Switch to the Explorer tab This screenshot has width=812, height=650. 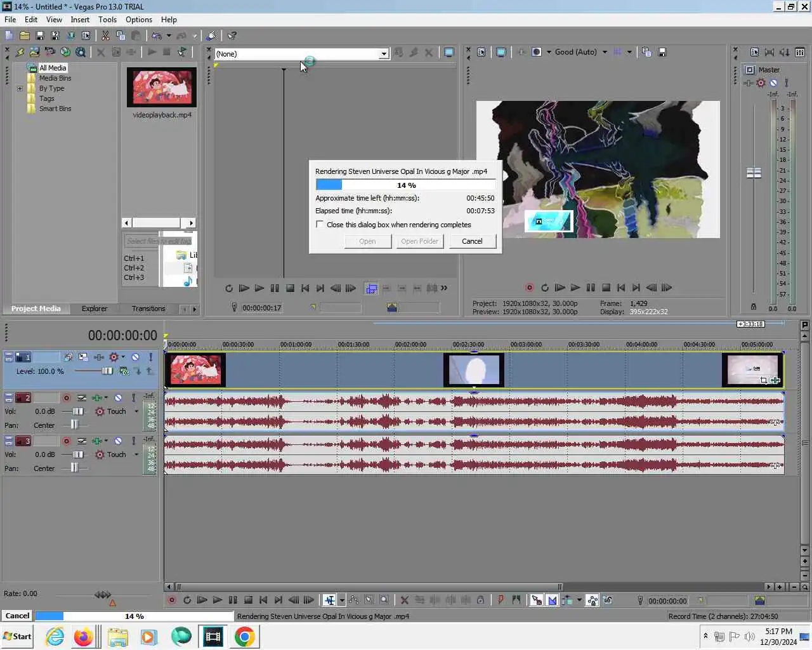tap(95, 308)
